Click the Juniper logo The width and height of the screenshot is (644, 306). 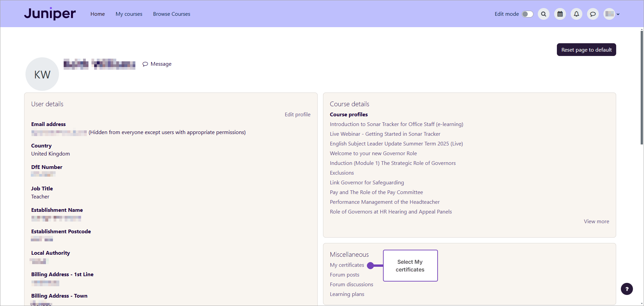pyautogui.click(x=50, y=14)
